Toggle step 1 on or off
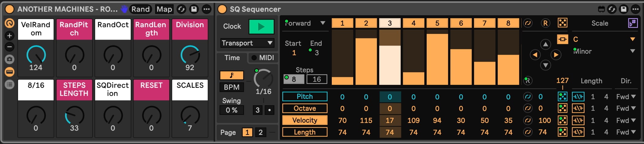Viewport: 644px width, 144px height. click(342, 23)
